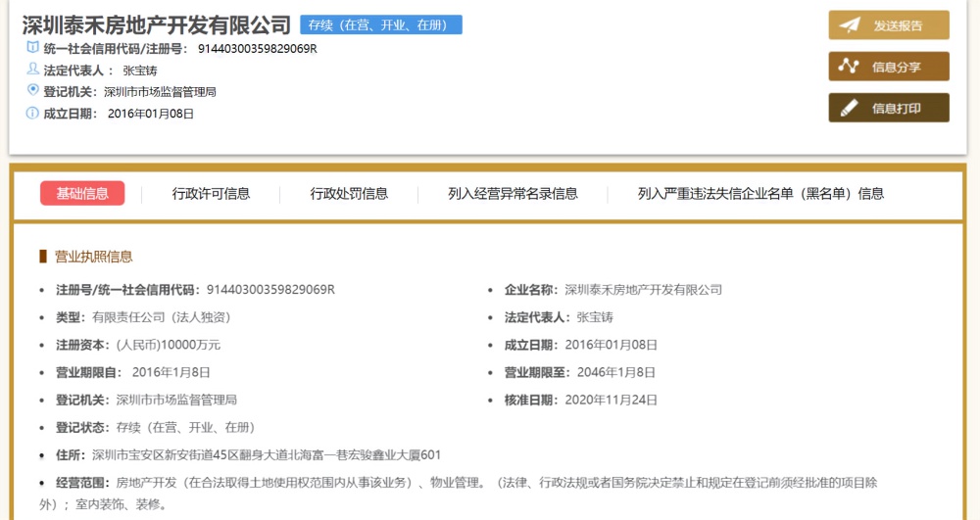This screenshot has width=980, height=520.
Task: Click the 营业执照信息 section heading
Action: (x=94, y=256)
